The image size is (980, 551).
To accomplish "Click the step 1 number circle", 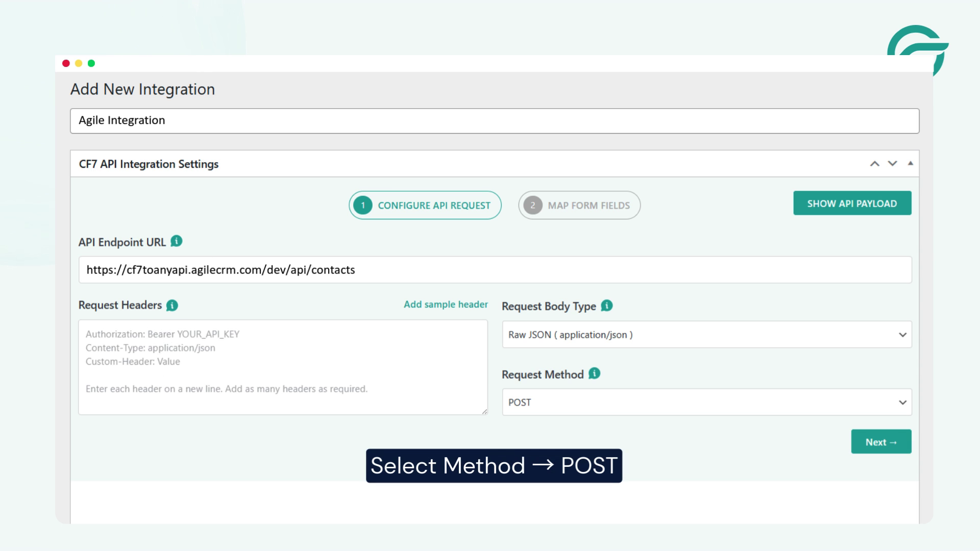I will [363, 205].
